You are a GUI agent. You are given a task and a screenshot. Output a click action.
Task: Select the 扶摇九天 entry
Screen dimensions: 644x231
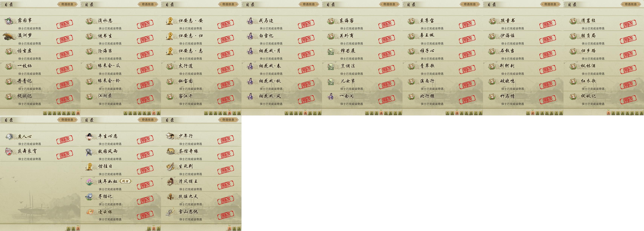[201, 199]
